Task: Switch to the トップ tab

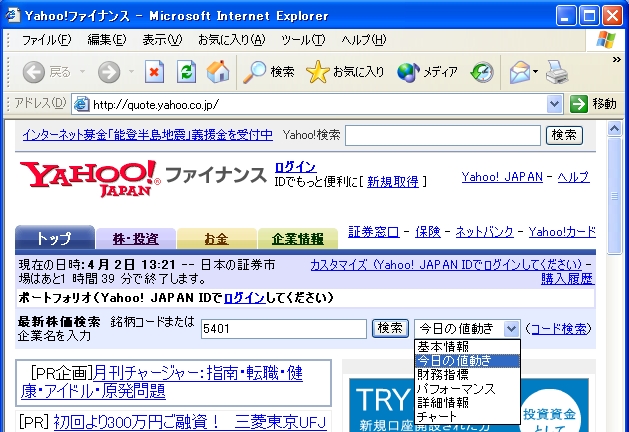Action: pos(55,238)
